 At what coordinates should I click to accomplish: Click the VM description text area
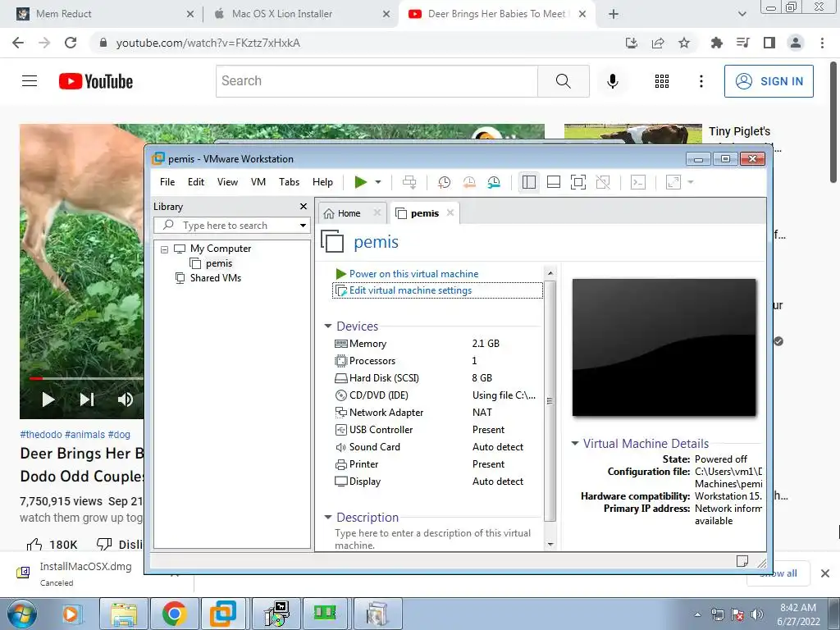point(433,539)
